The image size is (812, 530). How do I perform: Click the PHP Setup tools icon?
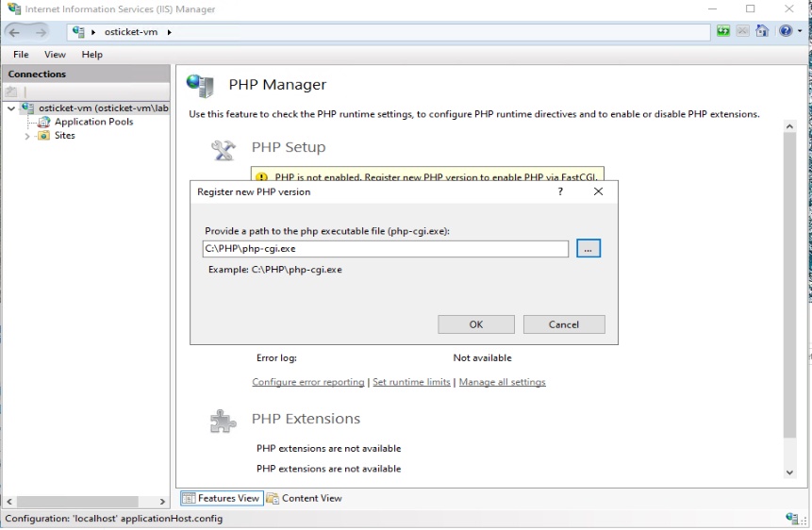224,150
